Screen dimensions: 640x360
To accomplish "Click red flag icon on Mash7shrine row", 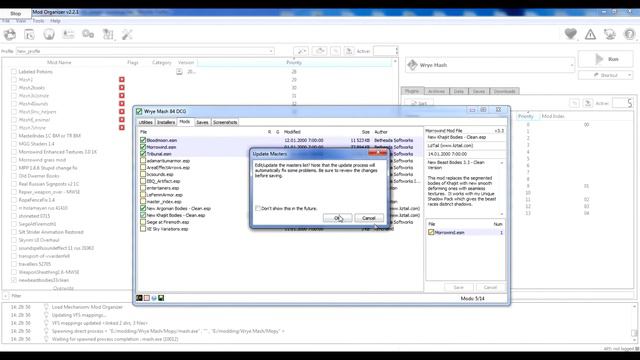I will (x=122, y=127).
